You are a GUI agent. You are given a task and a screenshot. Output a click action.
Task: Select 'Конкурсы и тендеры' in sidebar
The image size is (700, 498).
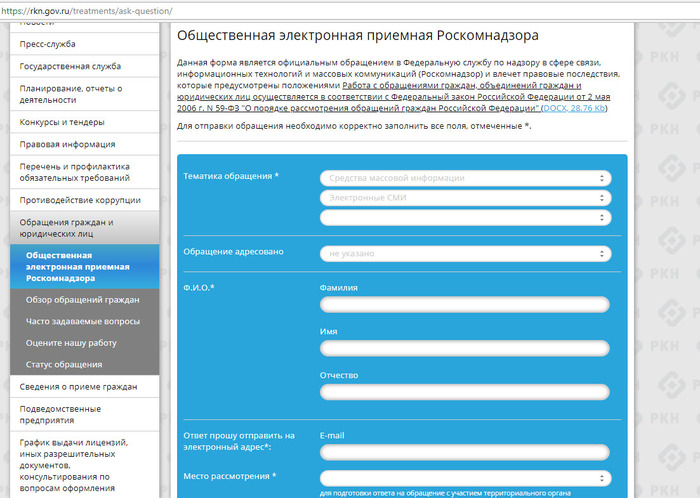63,122
